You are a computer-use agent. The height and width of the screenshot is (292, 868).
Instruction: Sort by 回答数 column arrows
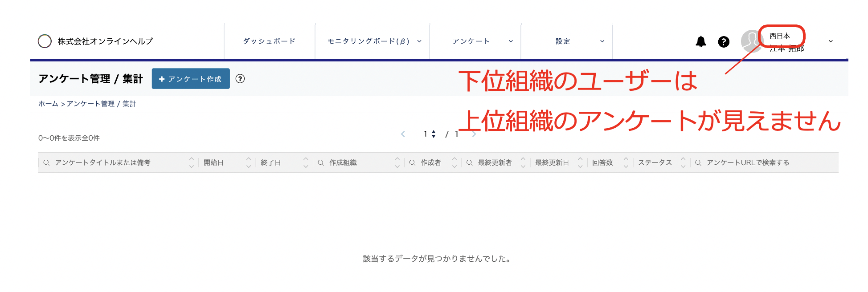(x=626, y=162)
